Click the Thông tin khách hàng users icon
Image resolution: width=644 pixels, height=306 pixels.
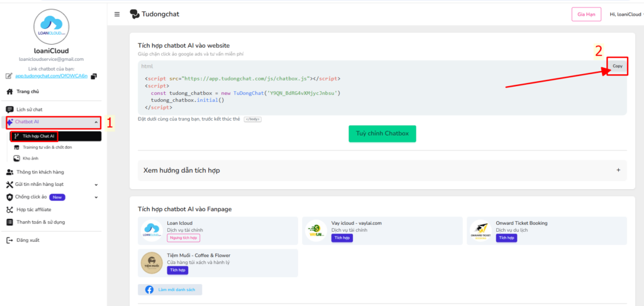[x=10, y=172]
